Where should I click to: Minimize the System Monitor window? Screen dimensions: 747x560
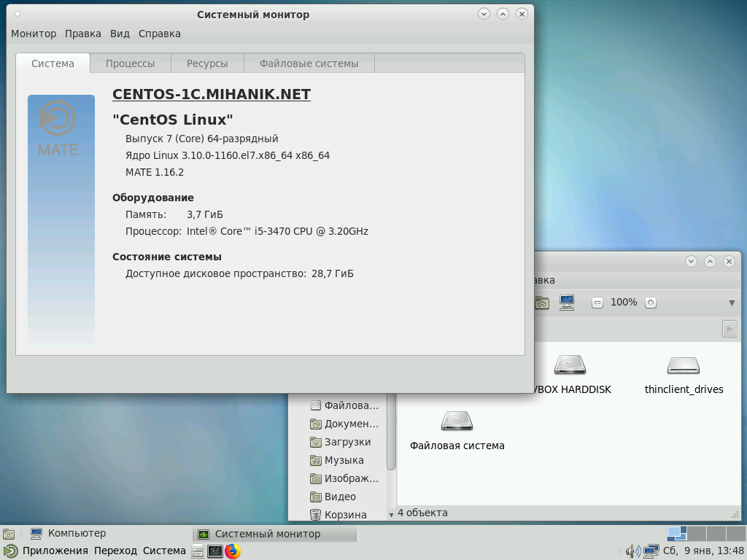pos(484,15)
